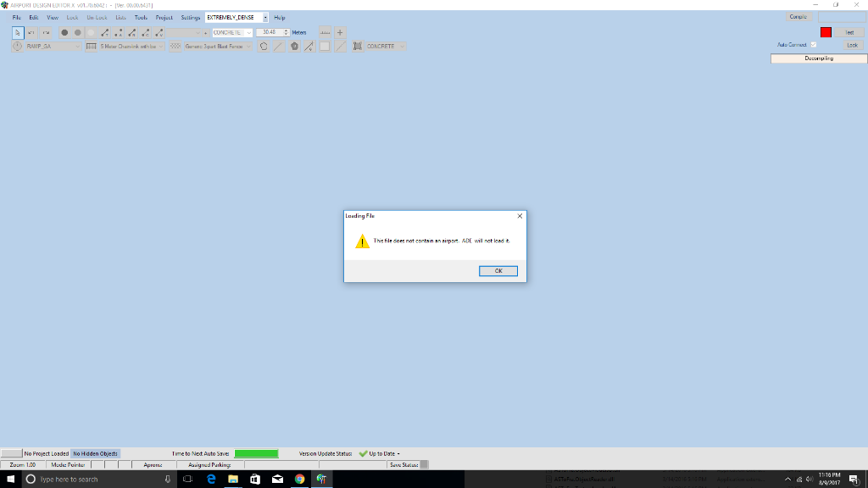Close the Loading File dialog with X
Viewport: 868px width, 488px height.
(520, 216)
